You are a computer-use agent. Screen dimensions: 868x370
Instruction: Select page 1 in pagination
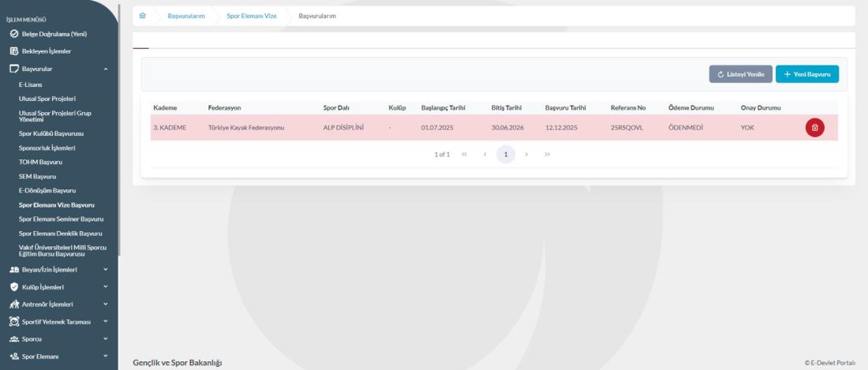pyautogui.click(x=506, y=155)
